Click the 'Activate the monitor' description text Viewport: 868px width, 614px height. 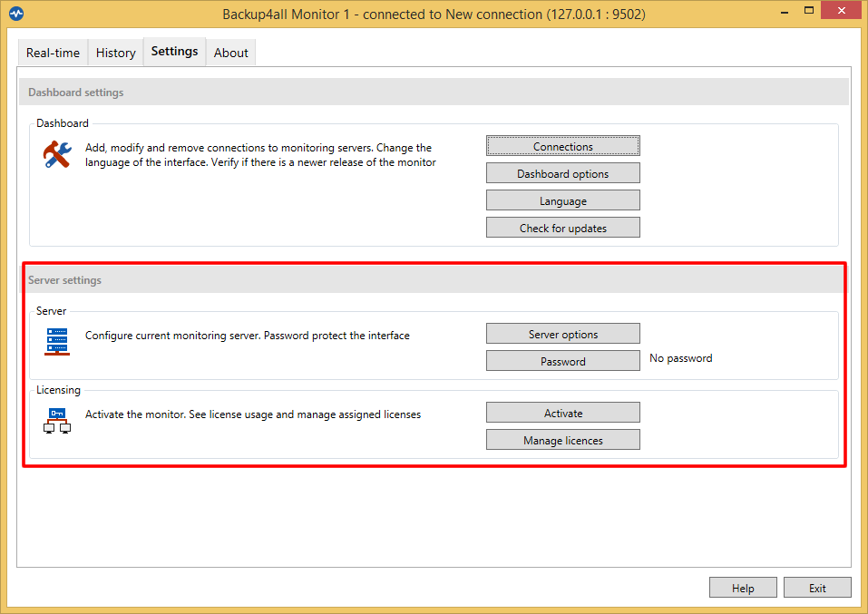pos(253,414)
